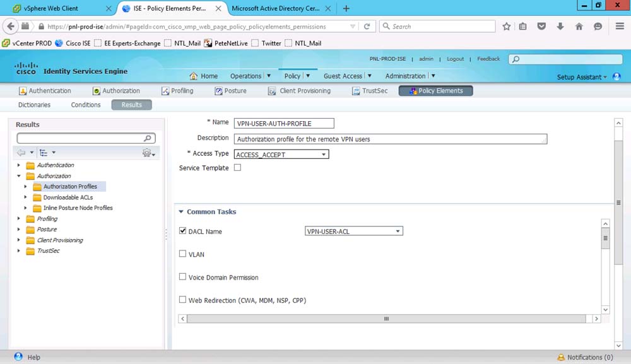
Task: Click the blue help icon beside Setup Assistant
Action: (616, 76)
